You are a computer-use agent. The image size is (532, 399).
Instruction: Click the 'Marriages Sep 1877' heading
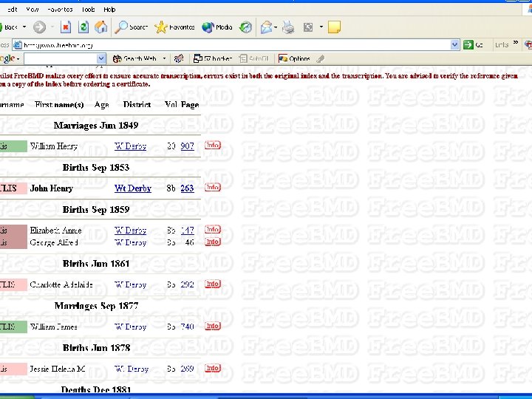[x=96, y=306]
